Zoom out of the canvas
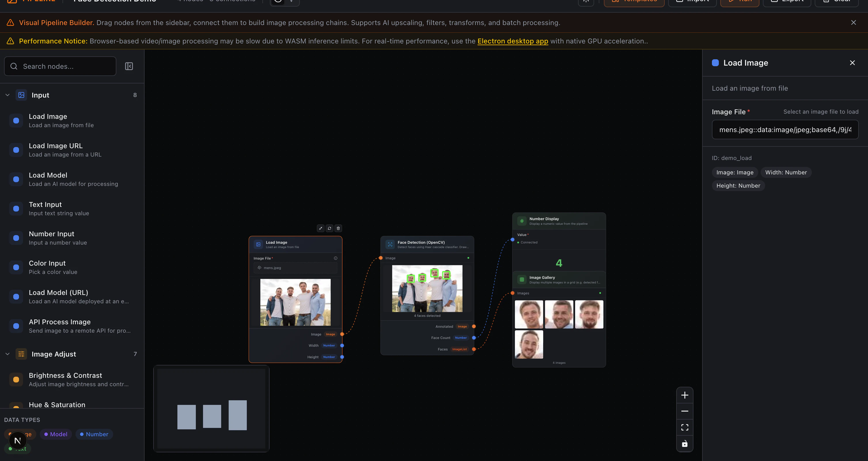868x461 pixels. coord(684,411)
